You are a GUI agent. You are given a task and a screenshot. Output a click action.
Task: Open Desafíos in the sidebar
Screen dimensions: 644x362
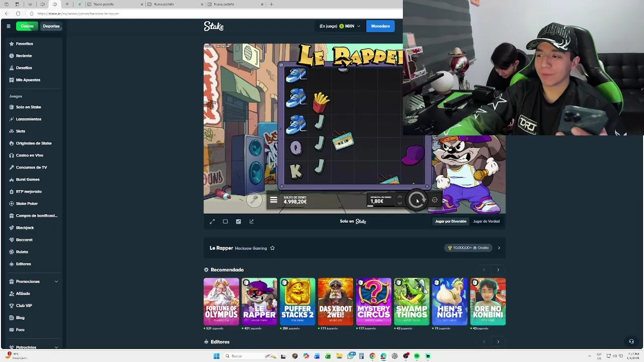24,68
